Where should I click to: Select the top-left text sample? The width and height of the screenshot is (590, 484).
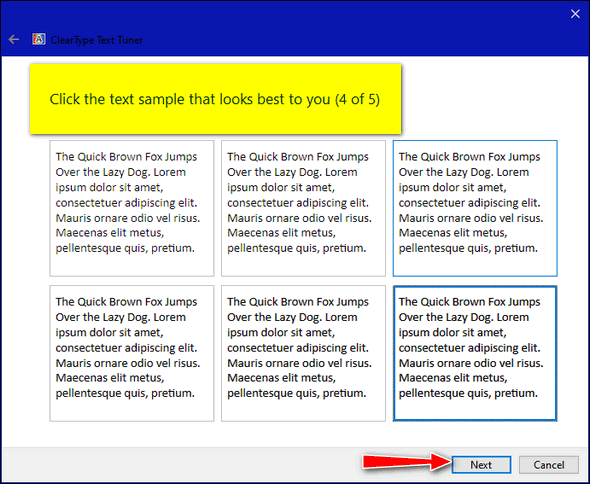point(132,208)
